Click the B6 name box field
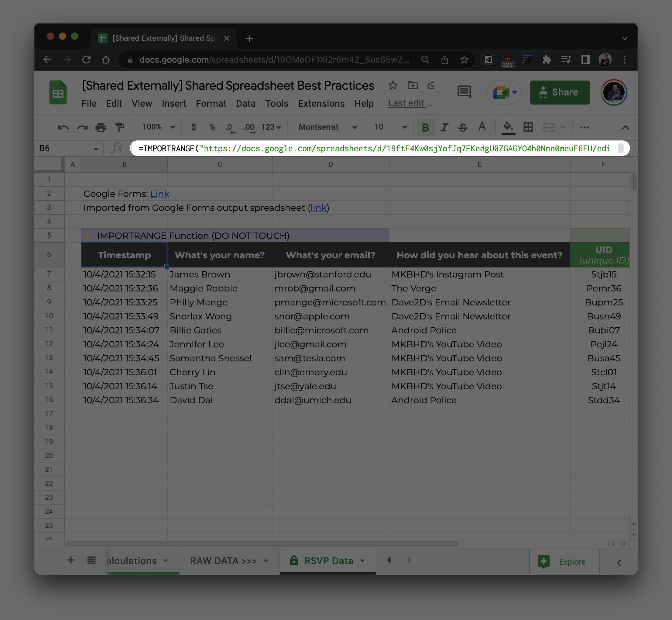 [x=64, y=148]
